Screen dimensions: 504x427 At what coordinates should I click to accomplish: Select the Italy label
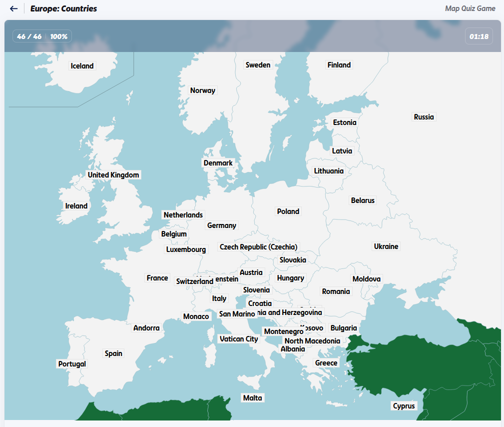click(x=219, y=298)
